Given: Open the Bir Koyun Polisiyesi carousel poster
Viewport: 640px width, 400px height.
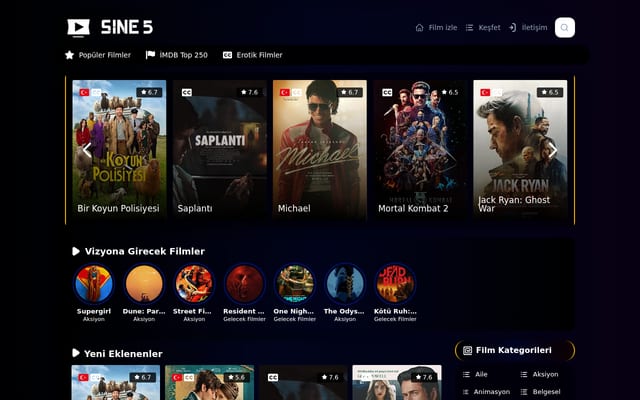Looking at the screenshot, I should pyautogui.click(x=119, y=149).
